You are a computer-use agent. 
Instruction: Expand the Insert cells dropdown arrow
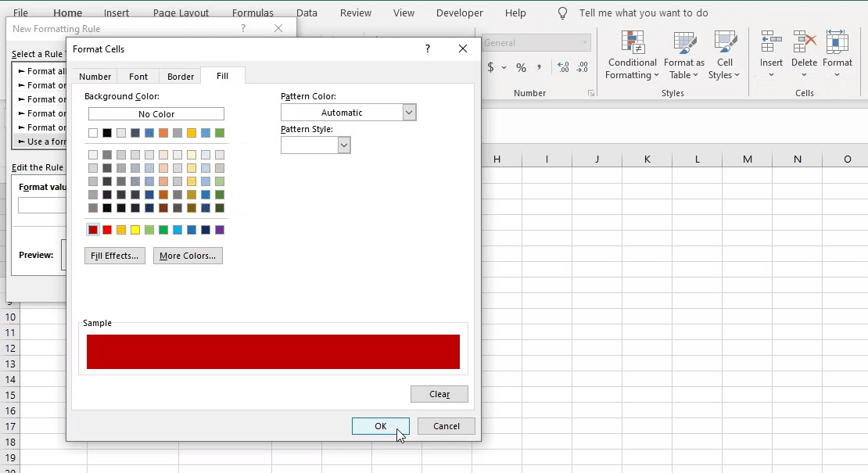click(771, 75)
